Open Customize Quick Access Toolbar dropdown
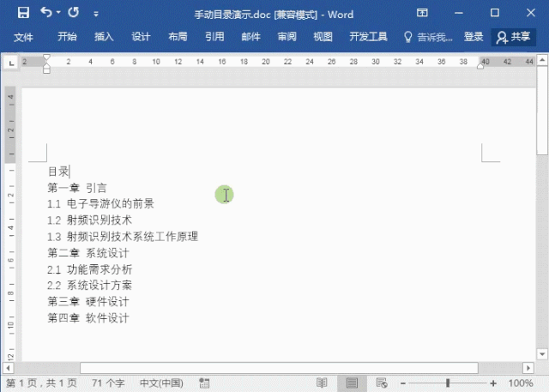 [x=96, y=14]
